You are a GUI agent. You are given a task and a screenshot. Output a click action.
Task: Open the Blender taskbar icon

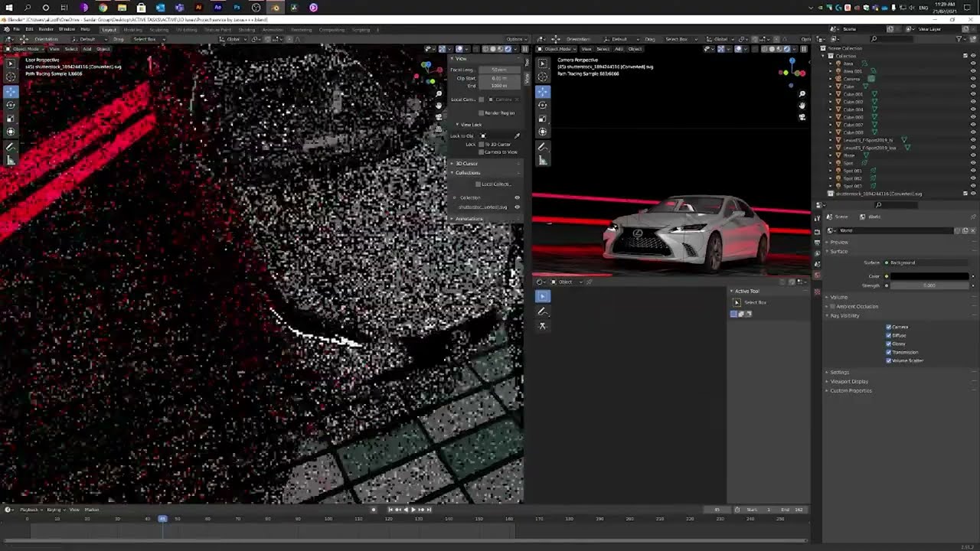tap(275, 8)
